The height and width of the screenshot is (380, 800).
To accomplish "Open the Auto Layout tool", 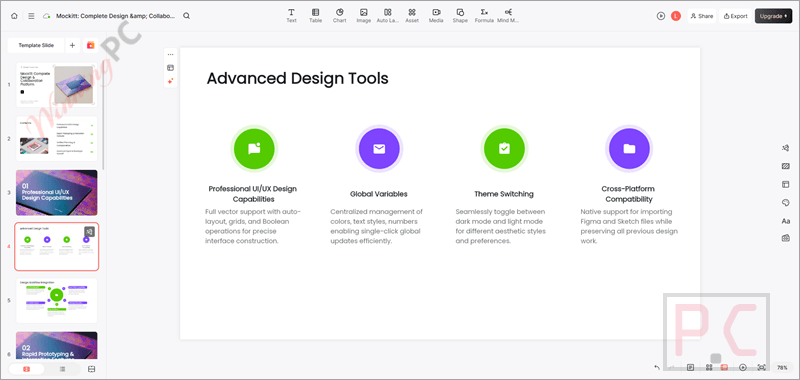I will pos(387,15).
